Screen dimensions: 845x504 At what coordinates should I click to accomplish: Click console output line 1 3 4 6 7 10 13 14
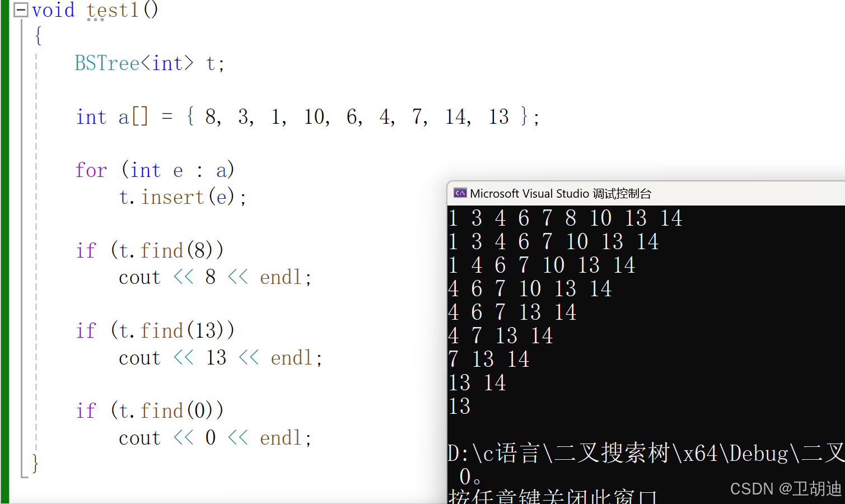[x=554, y=242]
